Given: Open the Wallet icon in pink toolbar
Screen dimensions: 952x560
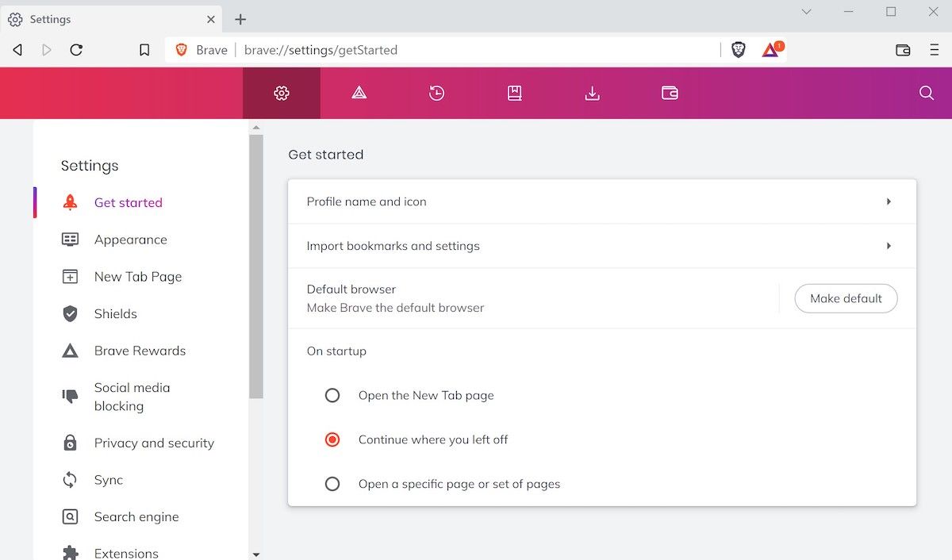Looking at the screenshot, I should pos(670,94).
